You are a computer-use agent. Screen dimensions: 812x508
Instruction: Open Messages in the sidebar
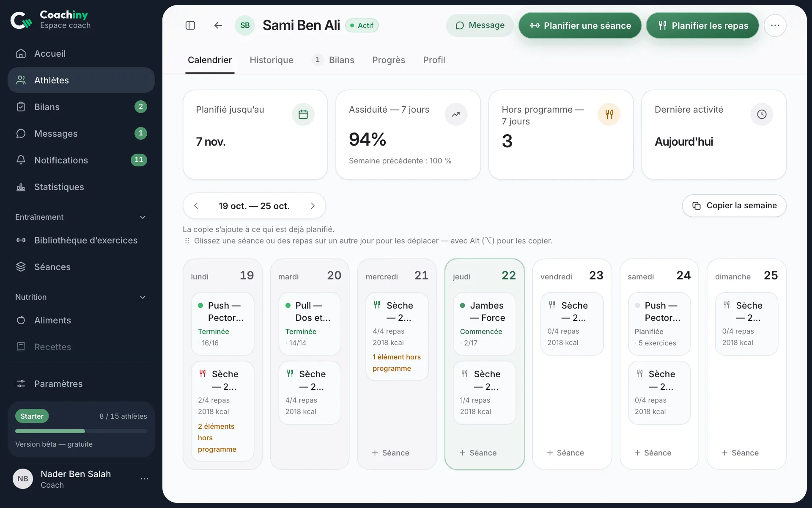click(x=81, y=133)
